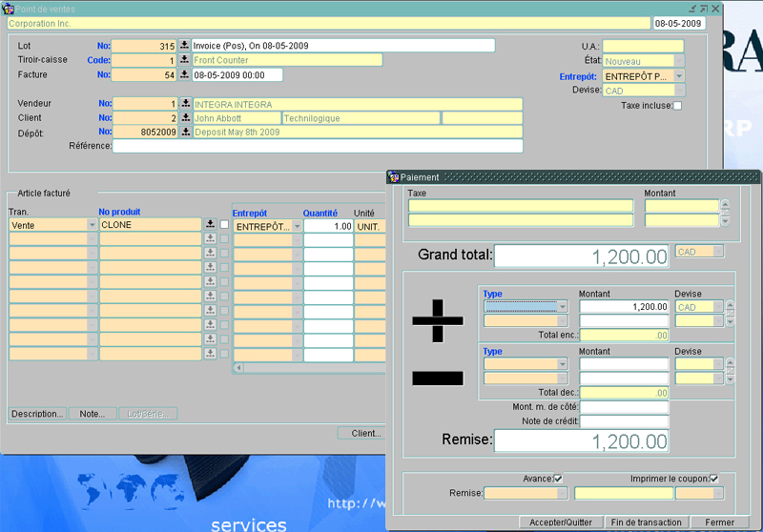Open the lookup icon beside Lot number
Image resolution: width=763 pixels, height=532 pixels.
(x=185, y=46)
